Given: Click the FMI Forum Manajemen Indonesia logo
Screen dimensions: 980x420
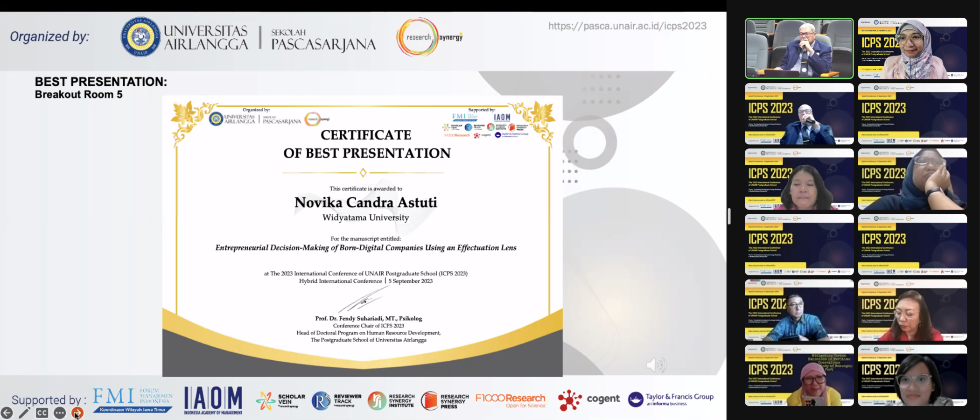Looking at the screenshot, I should 133,400.
